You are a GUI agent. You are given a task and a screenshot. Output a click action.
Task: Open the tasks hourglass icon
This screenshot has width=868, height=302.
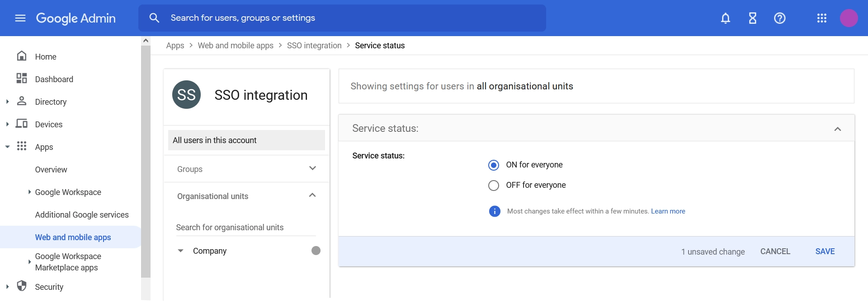click(x=753, y=18)
